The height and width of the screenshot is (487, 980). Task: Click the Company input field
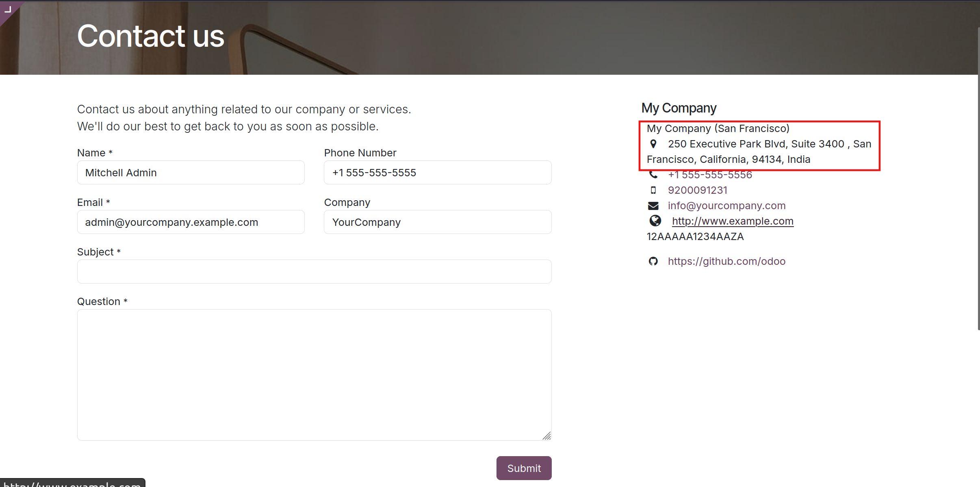[x=437, y=222]
